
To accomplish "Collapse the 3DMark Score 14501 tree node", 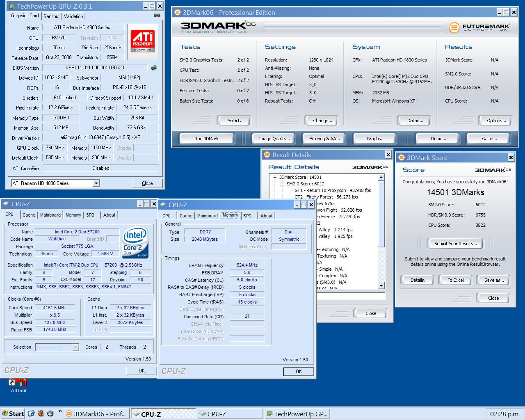I will click(275, 177).
